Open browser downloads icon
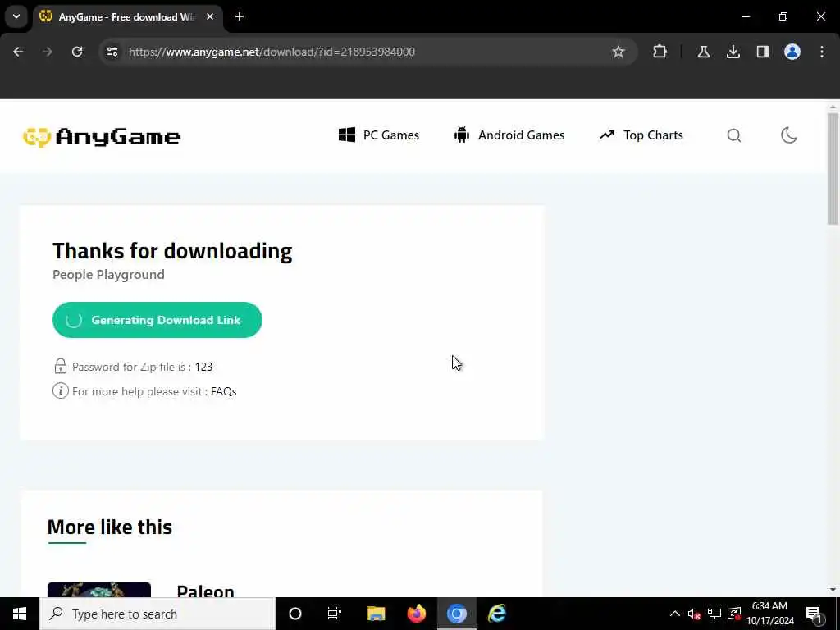Image resolution: width=840 pixels, height=630 pixels. (x=733, y=52)
